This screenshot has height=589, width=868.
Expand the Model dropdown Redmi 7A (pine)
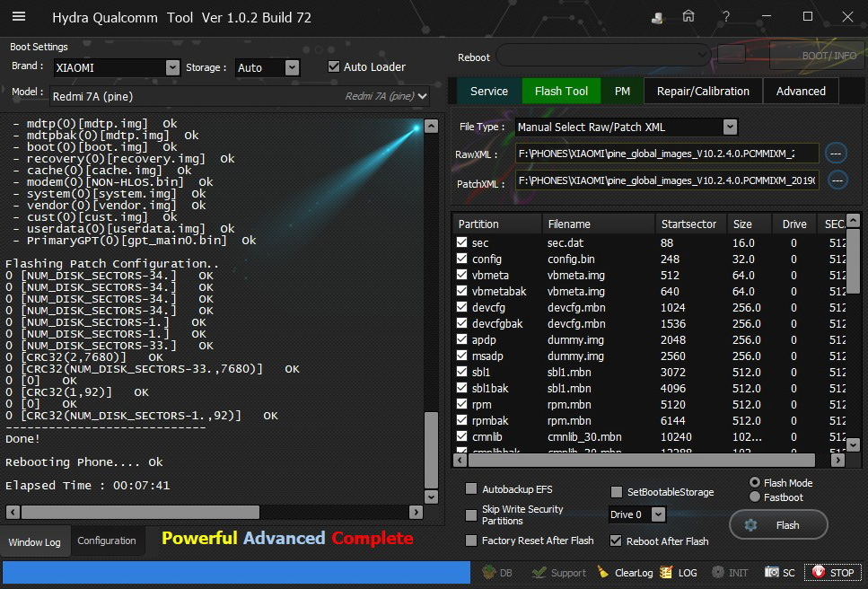pos(423,96)
